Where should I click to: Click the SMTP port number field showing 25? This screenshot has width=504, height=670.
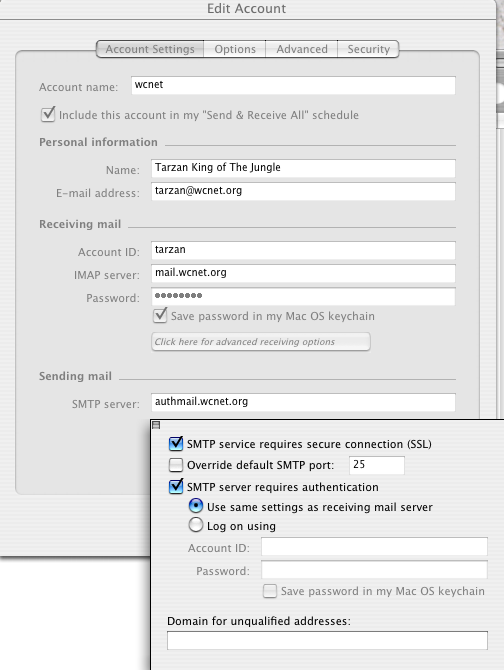point(377,465)
